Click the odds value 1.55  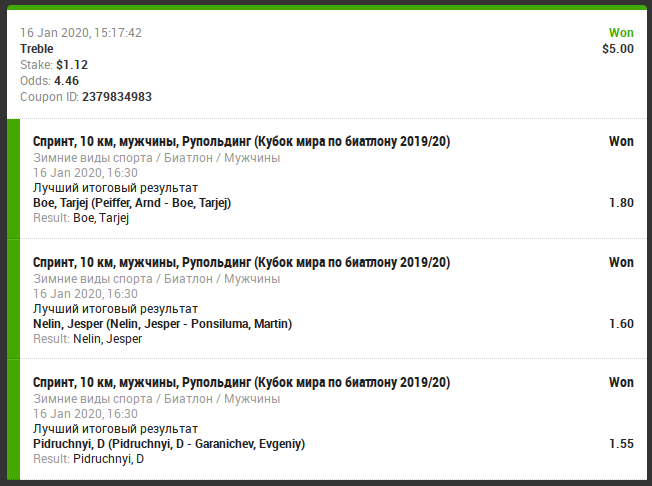(x=621, y=444)
